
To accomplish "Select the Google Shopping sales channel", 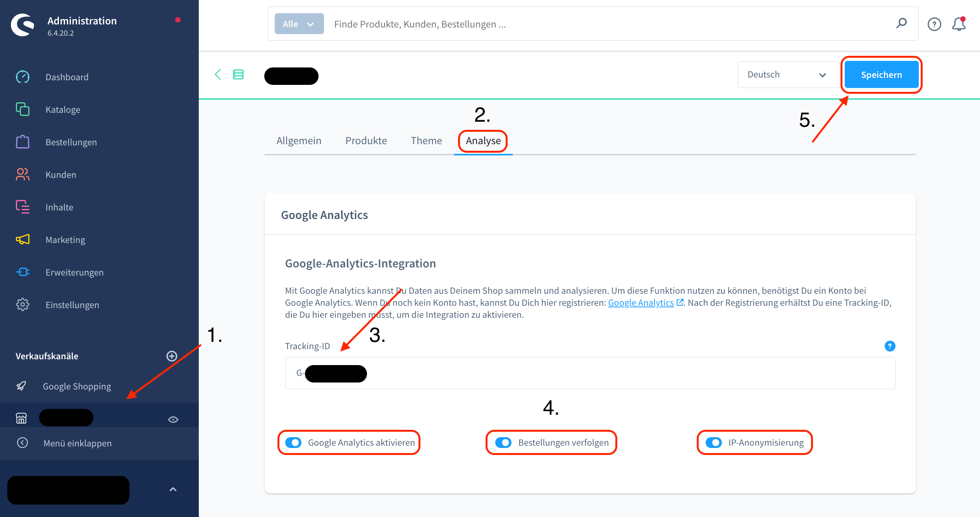I will (77, 386).
